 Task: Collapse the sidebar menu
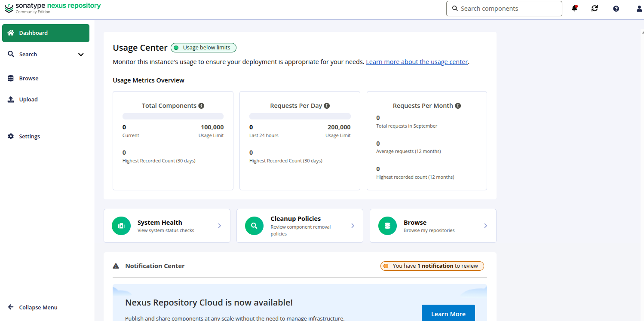pos(33,307)
